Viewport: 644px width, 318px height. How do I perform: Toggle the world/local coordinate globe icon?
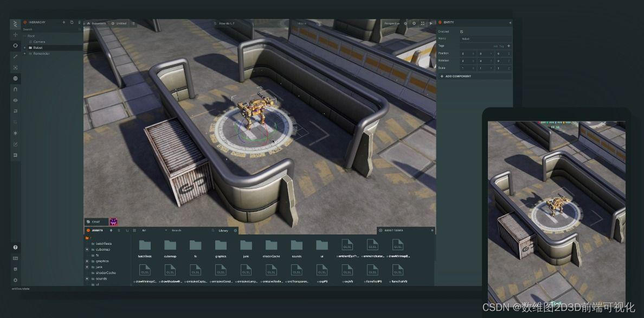click(16, 78)
